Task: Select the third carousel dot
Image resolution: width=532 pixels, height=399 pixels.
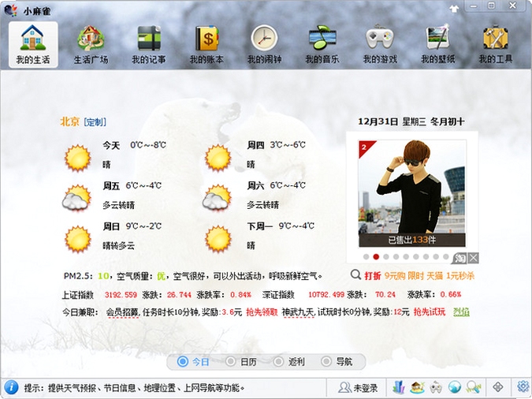Action: [386, 257]
